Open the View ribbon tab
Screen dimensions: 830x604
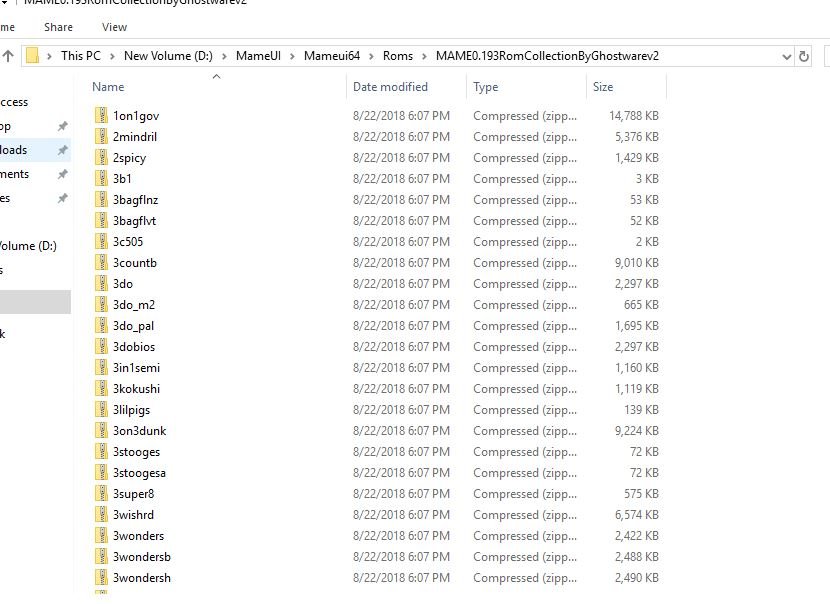tap(114, 27)
